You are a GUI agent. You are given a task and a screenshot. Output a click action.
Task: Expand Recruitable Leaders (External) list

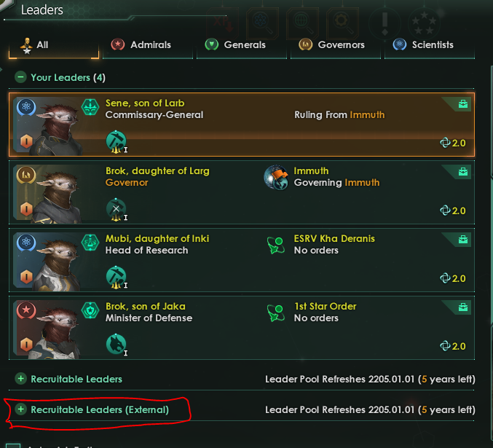pyautogui.click(x=20, y=410)
